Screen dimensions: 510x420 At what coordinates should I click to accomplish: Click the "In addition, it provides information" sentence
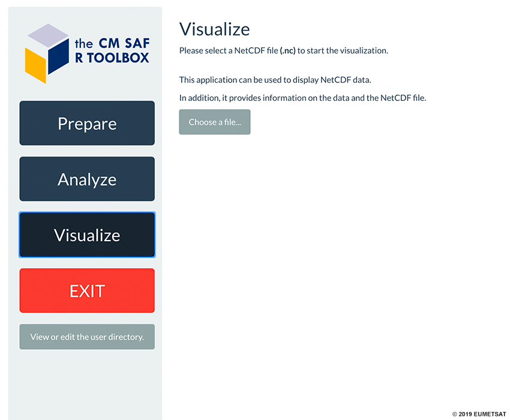(x=302, y=98)
